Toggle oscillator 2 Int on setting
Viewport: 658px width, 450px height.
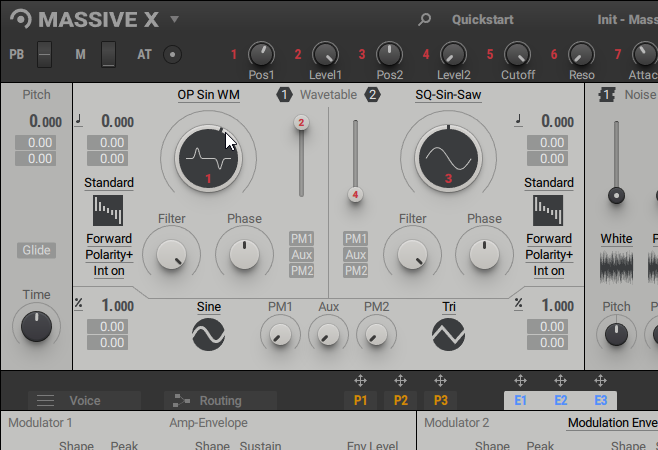coord(549,271)
